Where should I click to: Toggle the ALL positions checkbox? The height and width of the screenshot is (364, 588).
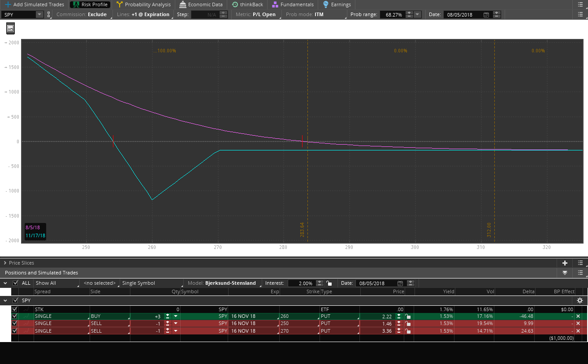pos(16,283)
